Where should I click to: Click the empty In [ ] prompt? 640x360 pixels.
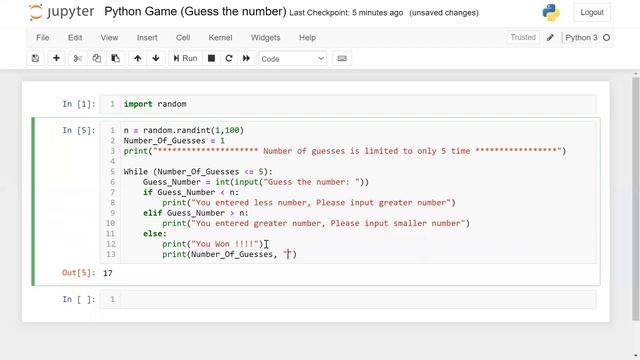coord(78,300)
